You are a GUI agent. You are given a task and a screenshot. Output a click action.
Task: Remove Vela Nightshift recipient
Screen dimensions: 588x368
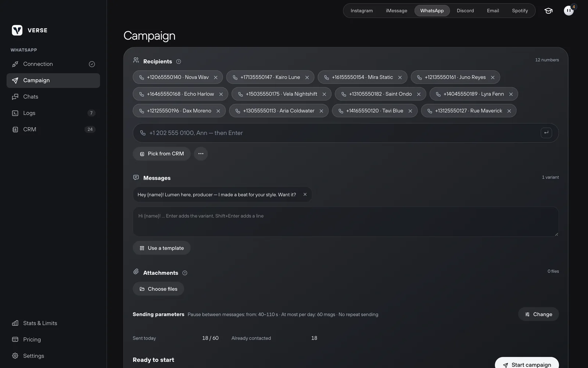pyautogui.click(x=324, y=94)
